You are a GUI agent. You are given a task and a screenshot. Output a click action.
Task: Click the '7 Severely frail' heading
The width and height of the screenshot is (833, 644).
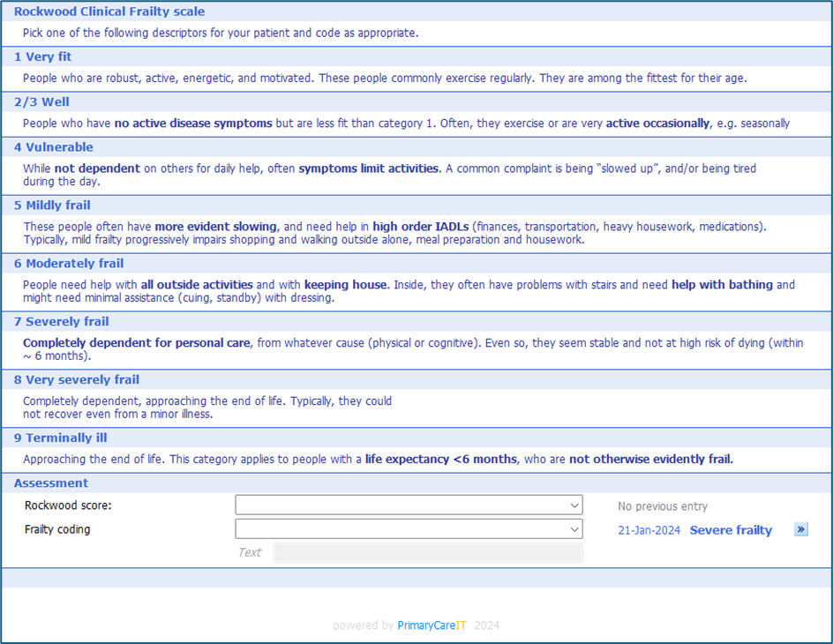point(61,322)
